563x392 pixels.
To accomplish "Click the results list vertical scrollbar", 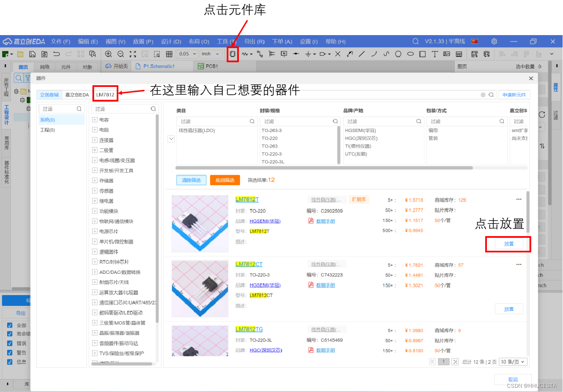I will [x=528, y=212].
